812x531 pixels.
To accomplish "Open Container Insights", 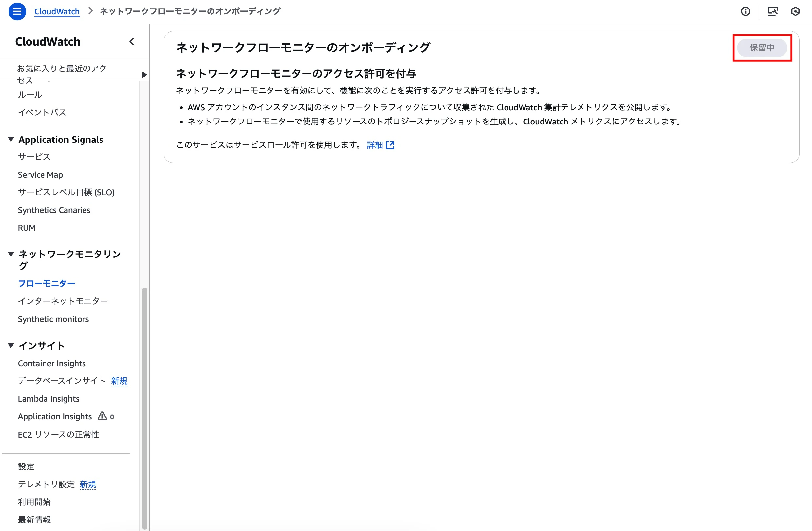I will click(x=52, y=363).
